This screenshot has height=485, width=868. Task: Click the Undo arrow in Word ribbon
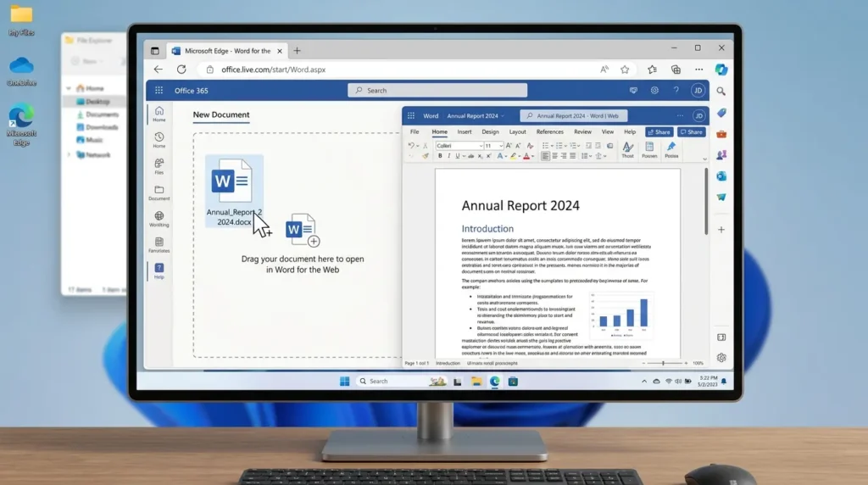coord(411,146)
